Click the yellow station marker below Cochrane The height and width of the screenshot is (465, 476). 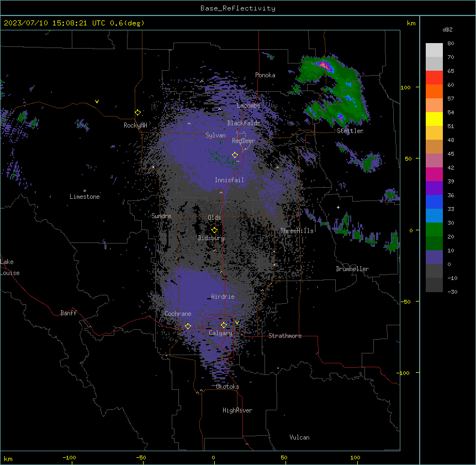[x=188, y=326]
